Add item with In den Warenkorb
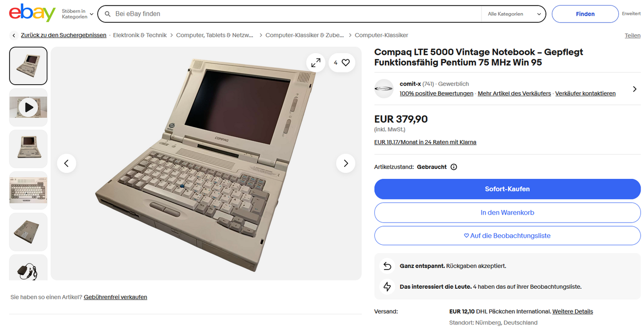 pyautogui.click(x=507, y=213)
